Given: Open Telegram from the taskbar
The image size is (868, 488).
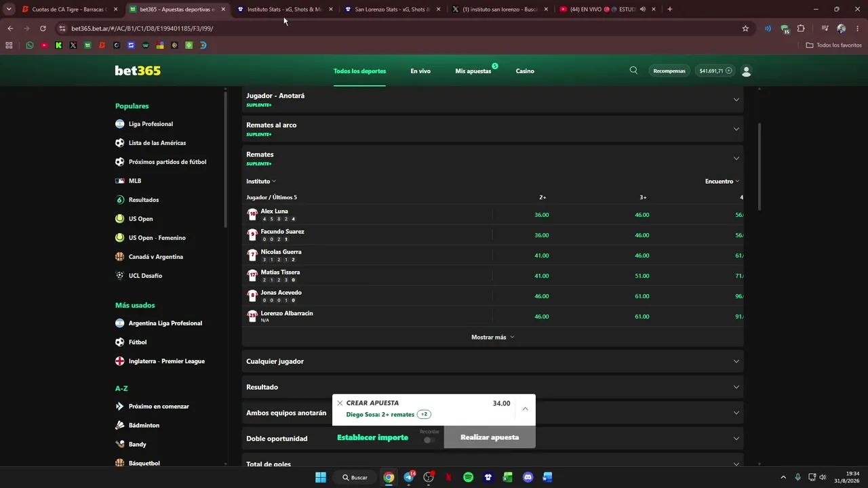Looking at the screenshot, I should pos(409,477).
